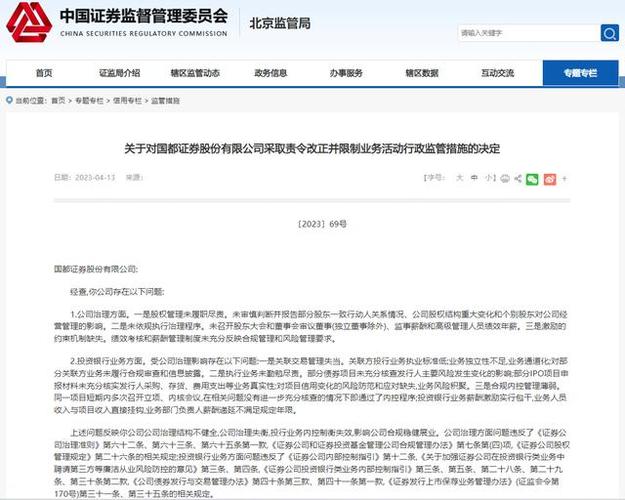Click the location pin breadcrumb icon

[10, 100]
